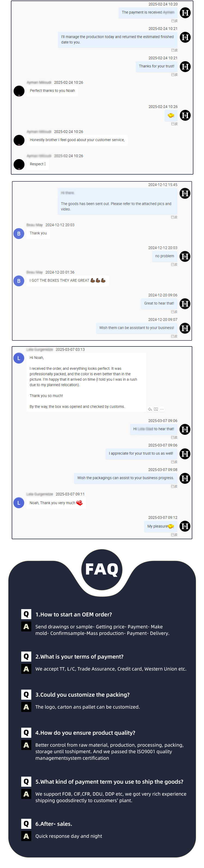Click '4.How do you ensure product quality?' heading
Screen dimensions: 204x868
pos(85,733)
